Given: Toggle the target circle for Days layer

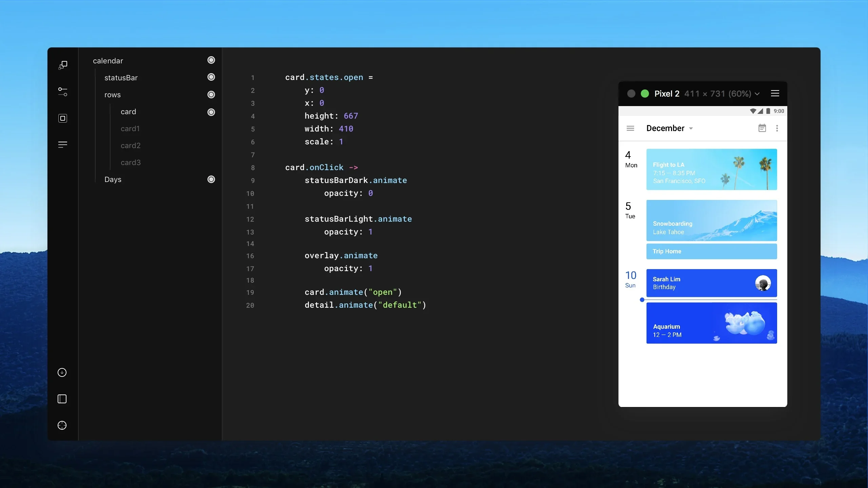Looking at the screenshot, I should pyautogui.click(x=211, y=179).
